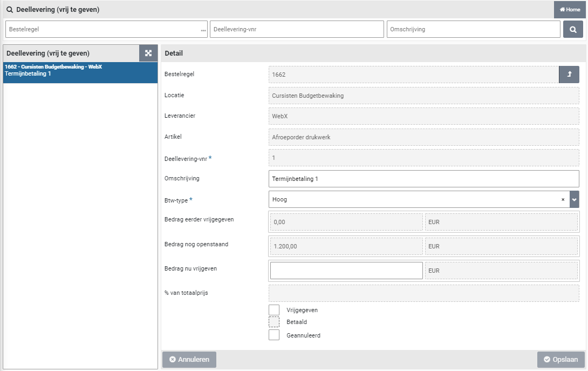The height and width of the screenshot is (371, 588).
Task: Tick the Vrijgegeven checkbox
Action: 274,310
